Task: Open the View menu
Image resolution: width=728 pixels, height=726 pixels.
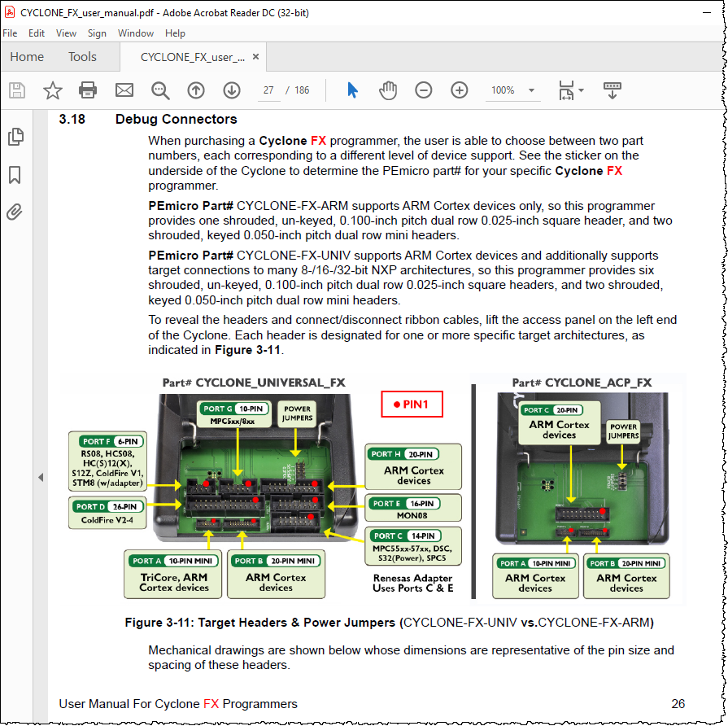Action: coord(66,33)
